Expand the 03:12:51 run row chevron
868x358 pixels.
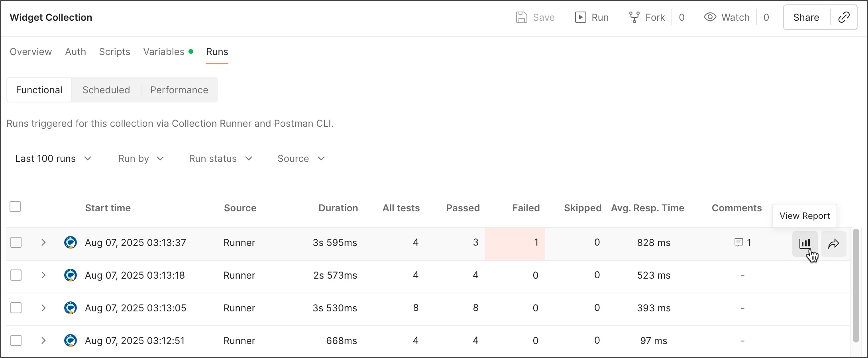click(x=43, y=340)
